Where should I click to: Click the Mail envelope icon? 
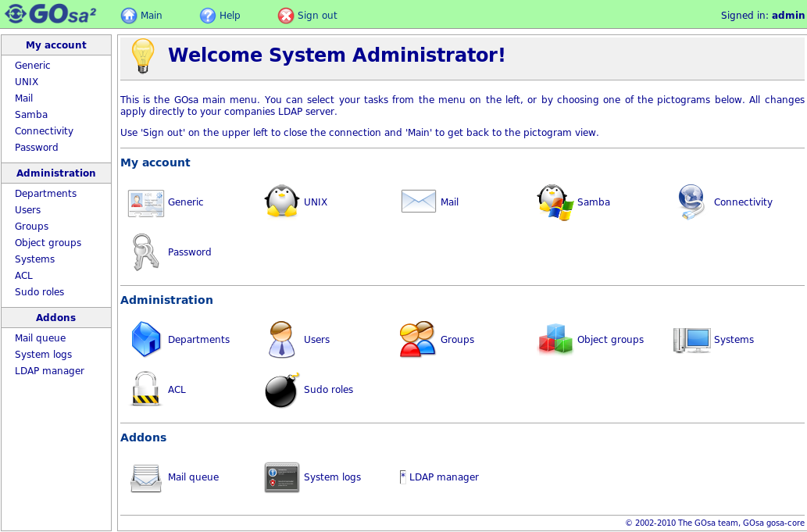coord(418,202)
